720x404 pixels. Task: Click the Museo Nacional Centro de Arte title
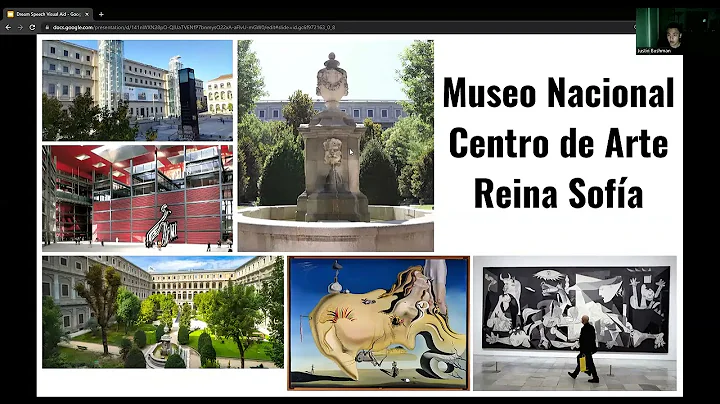tap(558, 143)
